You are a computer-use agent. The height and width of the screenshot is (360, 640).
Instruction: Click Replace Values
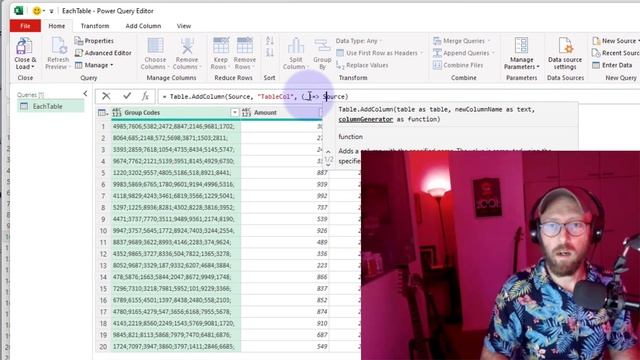click(x=362, y=65)
